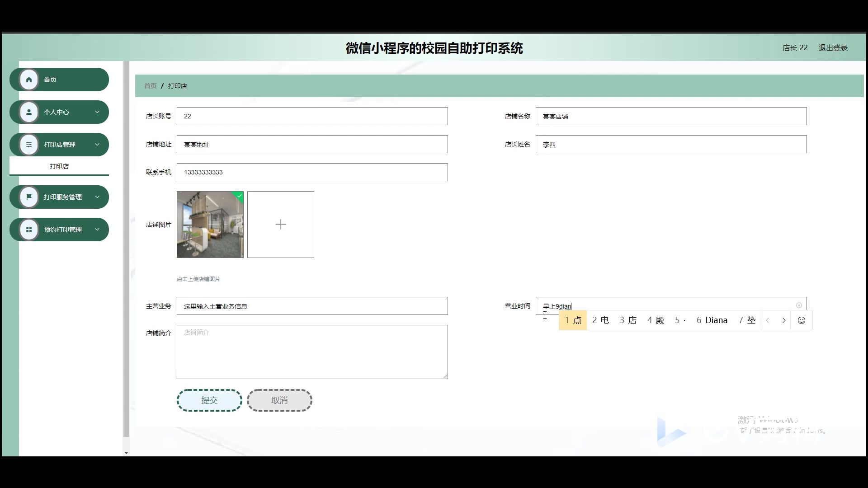The image size is (868, 488).
Task: Select the 打印店 submenu item
Action: coord(59,166)
